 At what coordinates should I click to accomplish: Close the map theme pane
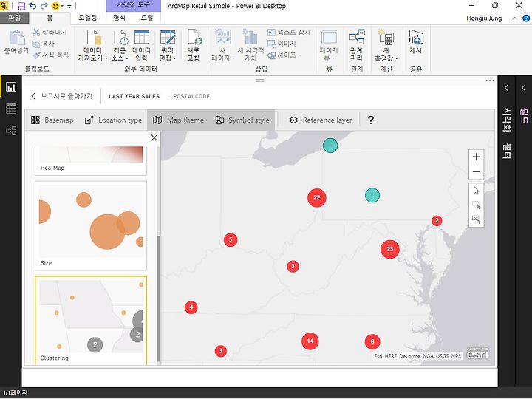pos(154,137)
